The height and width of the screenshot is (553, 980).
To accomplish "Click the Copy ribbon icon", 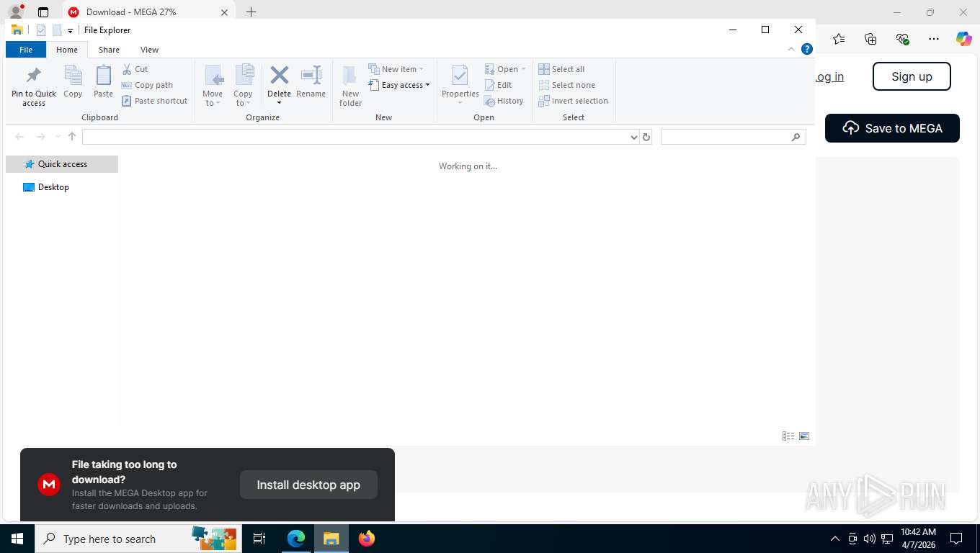I will (73, 75).
